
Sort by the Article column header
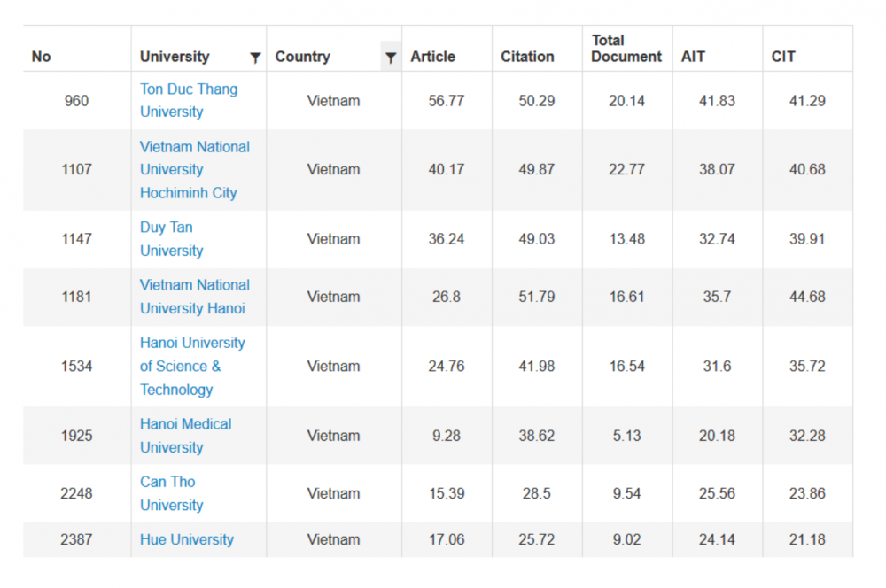coord(433,57)
